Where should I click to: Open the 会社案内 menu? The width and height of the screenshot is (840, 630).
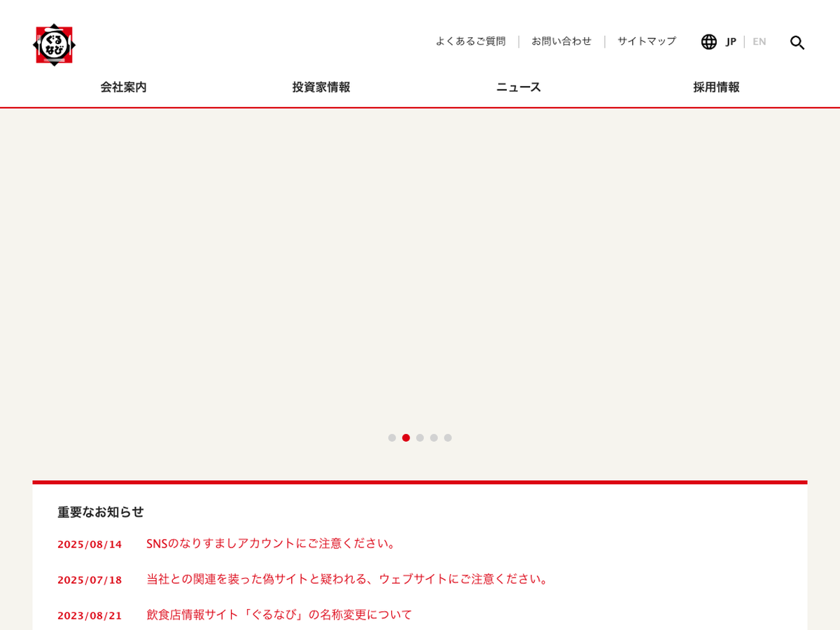pyautogui.click(x=123, y=87)
